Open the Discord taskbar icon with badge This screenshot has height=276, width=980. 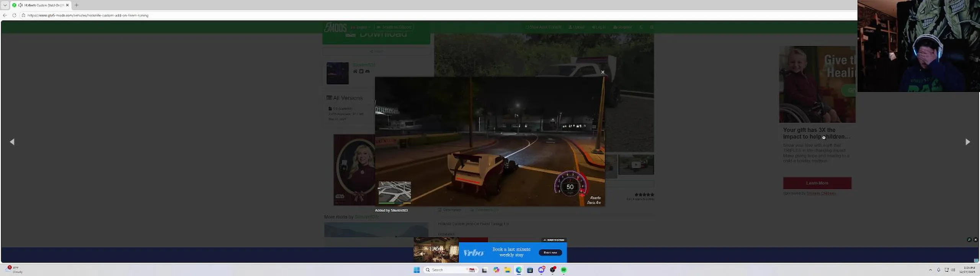click(541, 270)
